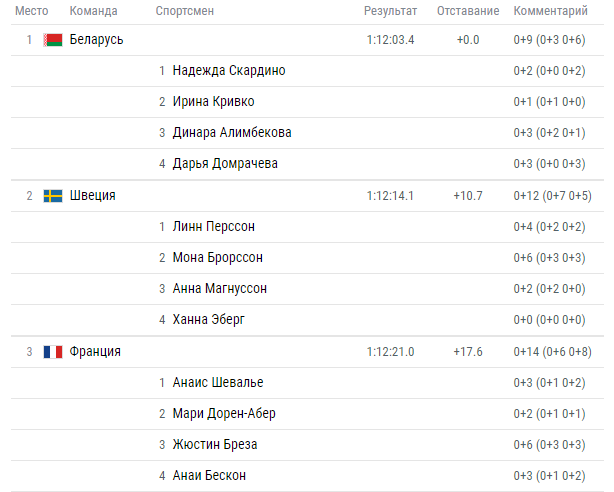Select athlete Линн Перссон
Image resolution: width=614 pixels, height=492 pixels.
pyautogui.click(x=214, y=227)
